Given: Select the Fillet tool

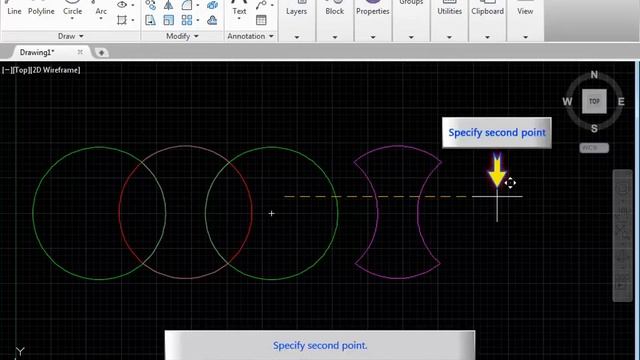Looking at the screenshot, I should (187, 5).
